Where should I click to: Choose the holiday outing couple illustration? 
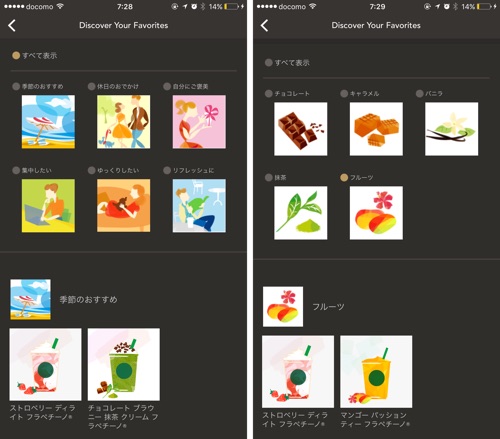click(x=124, y=122)
